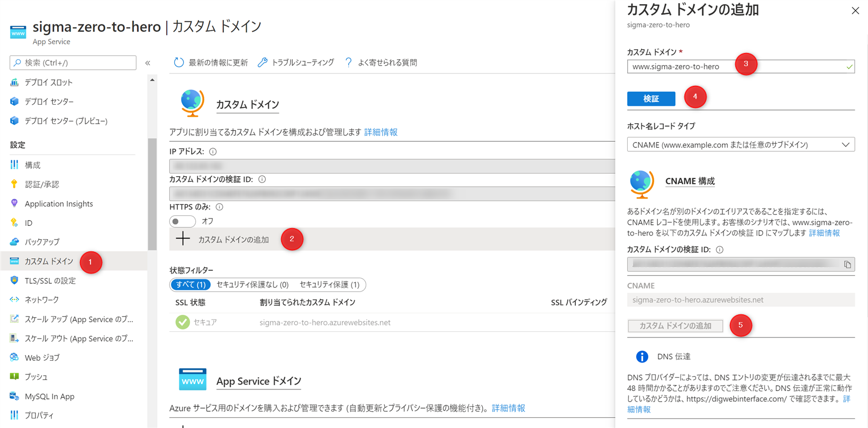
Task: Click the スケール アップ icon
Action: point(14,319)
